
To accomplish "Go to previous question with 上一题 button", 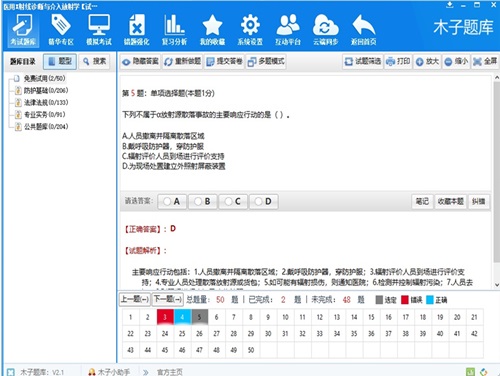I will 134,299.
